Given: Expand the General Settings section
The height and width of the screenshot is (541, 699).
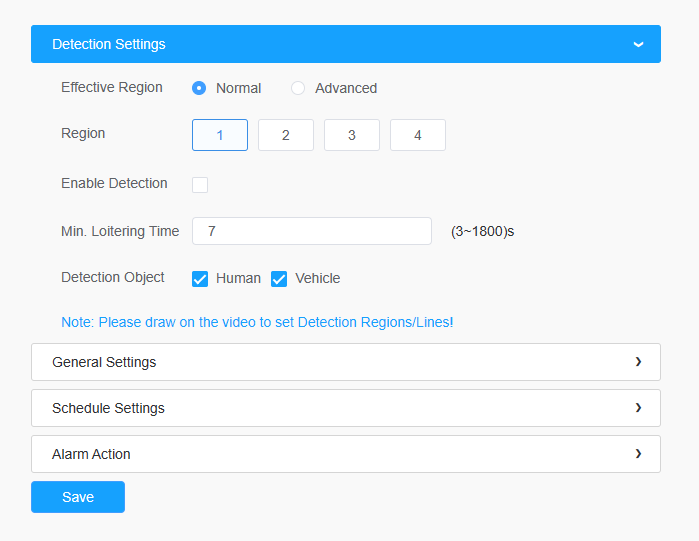Looking at the screenshot, I should tap(346, 362).
